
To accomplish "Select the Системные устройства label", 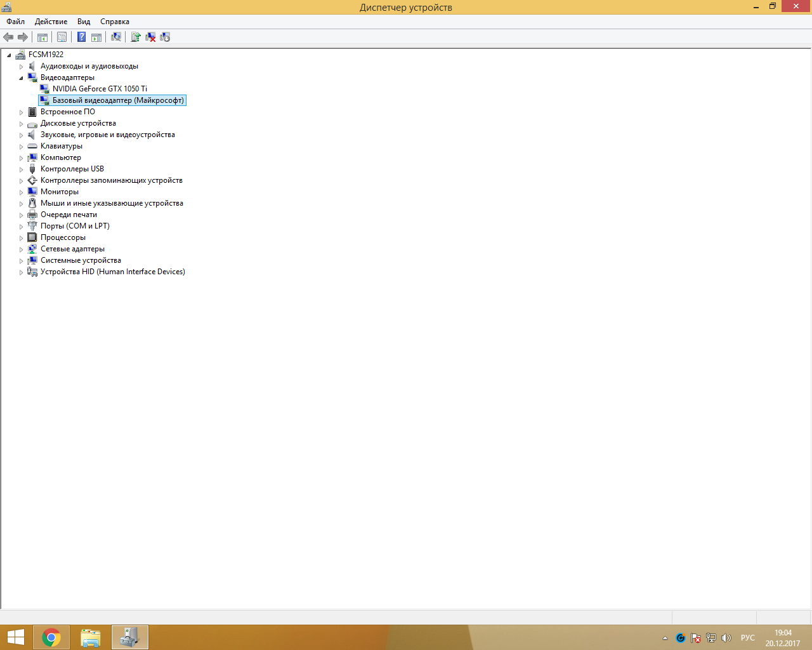I will point(81,260).
